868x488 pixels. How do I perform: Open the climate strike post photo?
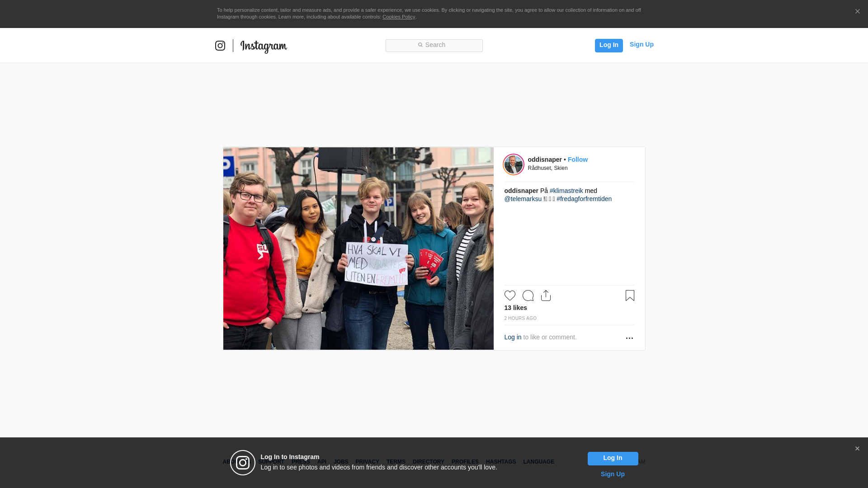click(x=358, y=249)
